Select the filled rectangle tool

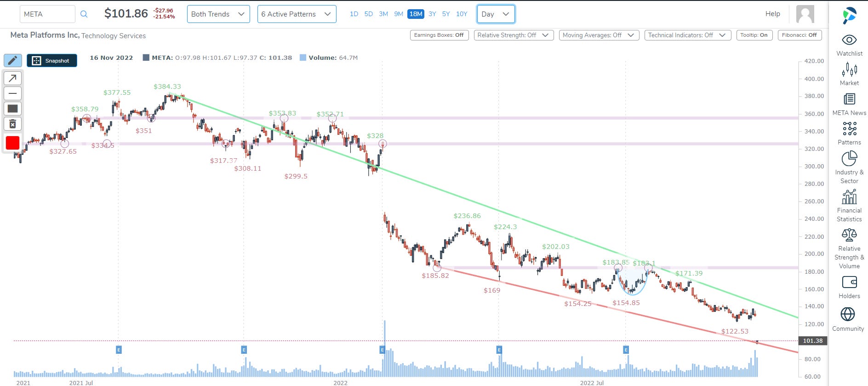tap(13, 109)
